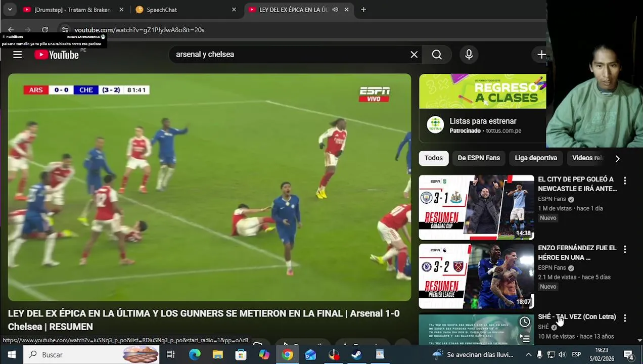This screenshot has height=364, width=643.
Task: Click the Windows Buscar search box
Action: (91, 355)
